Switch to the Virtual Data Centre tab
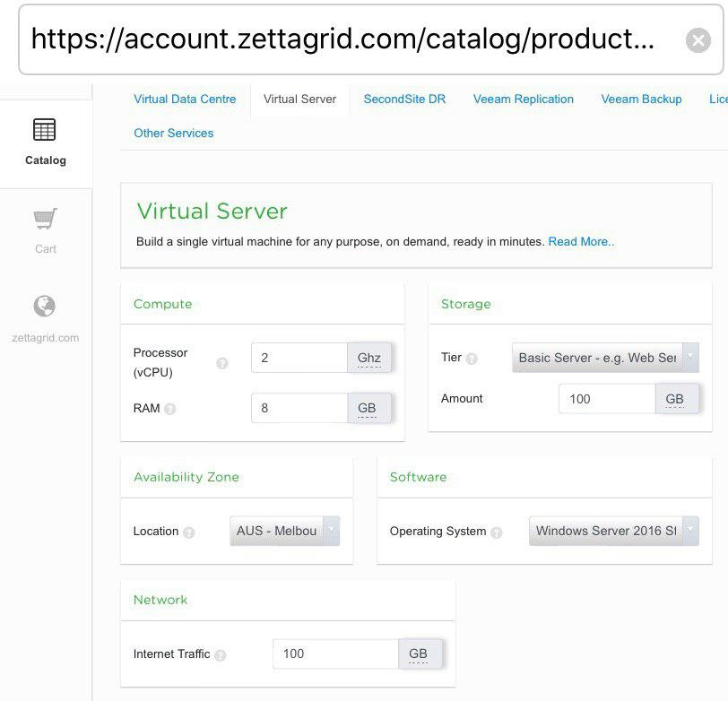This screenshot has height=701, width=728. click(x=185, y=100)
